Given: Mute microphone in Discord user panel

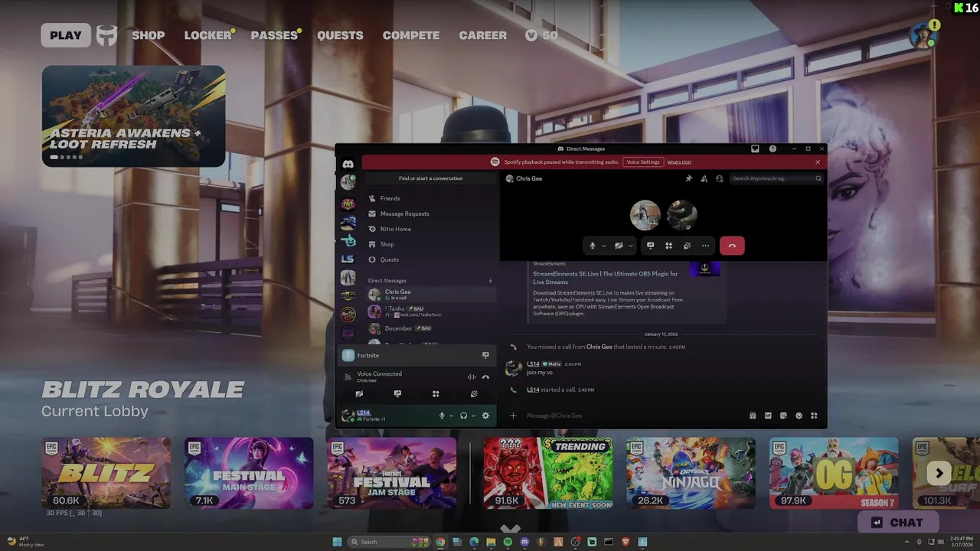Looking at the screenshot, I should (x=442, y=416).
